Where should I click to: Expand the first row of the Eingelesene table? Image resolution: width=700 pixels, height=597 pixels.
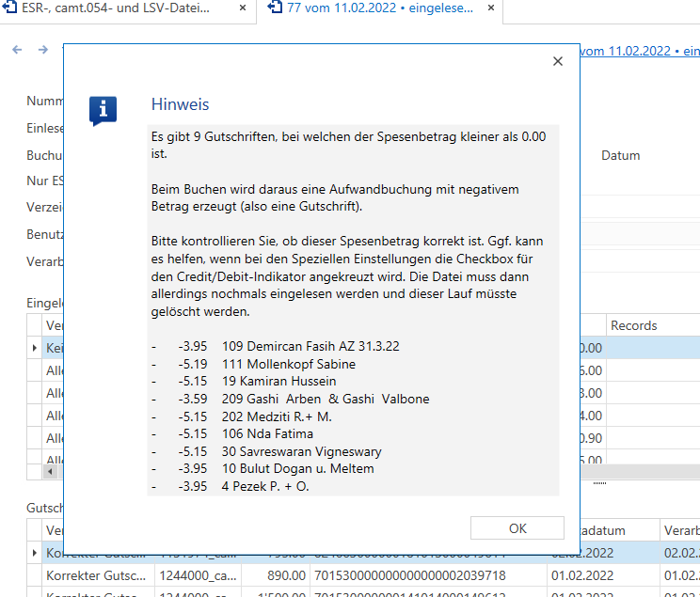point(35,348)
